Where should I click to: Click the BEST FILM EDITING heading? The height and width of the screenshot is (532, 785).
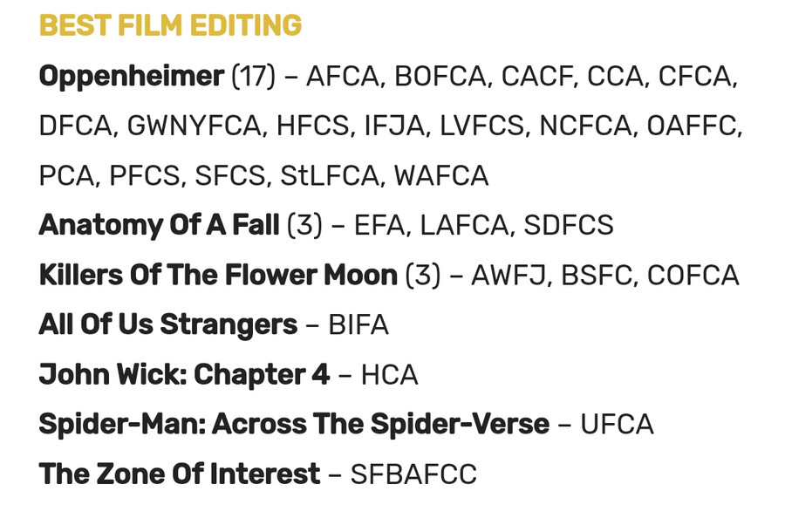[170, 26]
